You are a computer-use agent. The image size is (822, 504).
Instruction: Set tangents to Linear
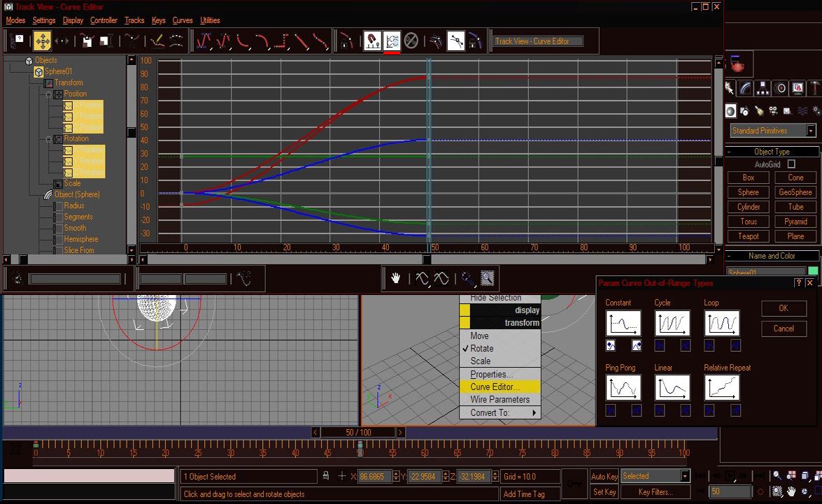coord(301,41)
